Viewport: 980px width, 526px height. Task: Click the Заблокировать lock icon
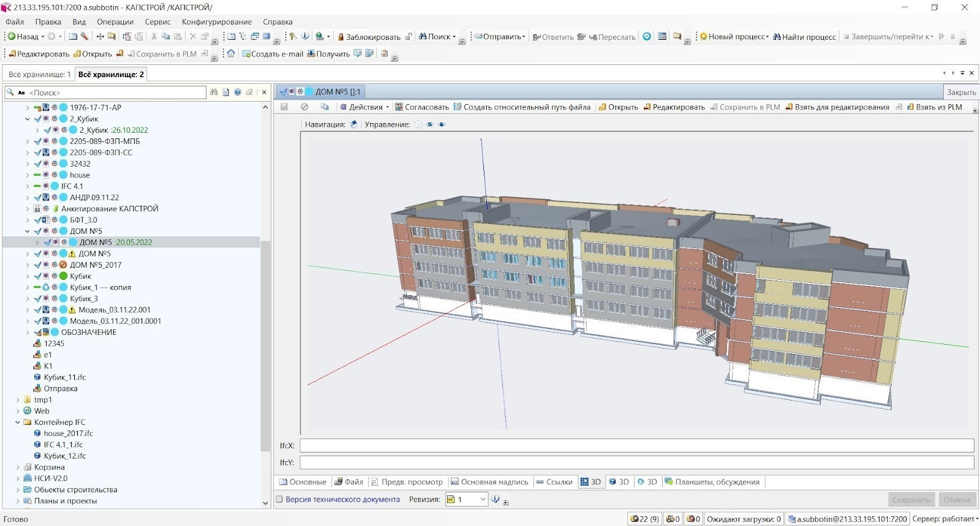click(x=341, y=37)
